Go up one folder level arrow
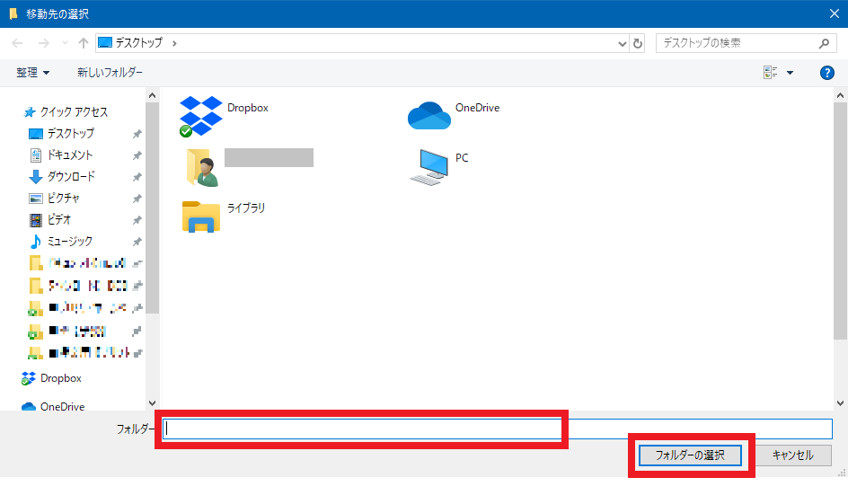 pos(84,43)
